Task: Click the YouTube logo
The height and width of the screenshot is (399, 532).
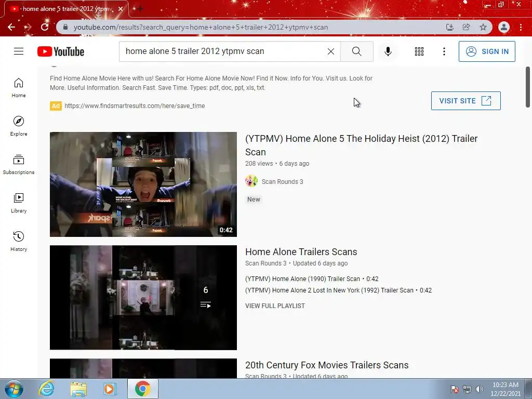Action: (x=61, y=51)
